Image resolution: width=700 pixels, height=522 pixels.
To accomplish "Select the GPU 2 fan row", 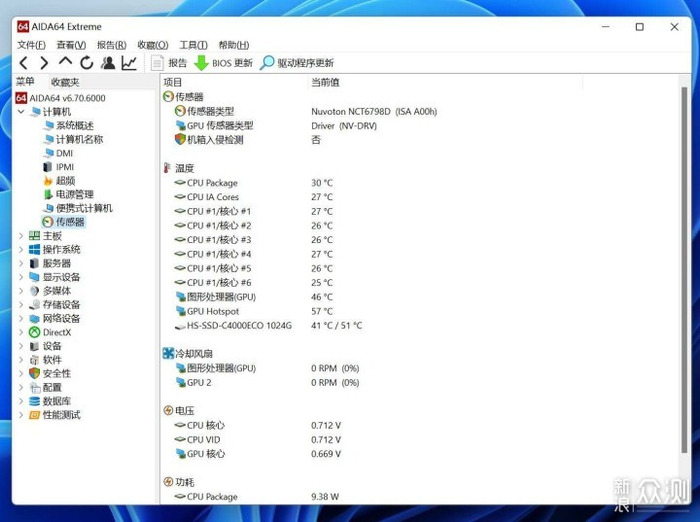I will [267, 383].
